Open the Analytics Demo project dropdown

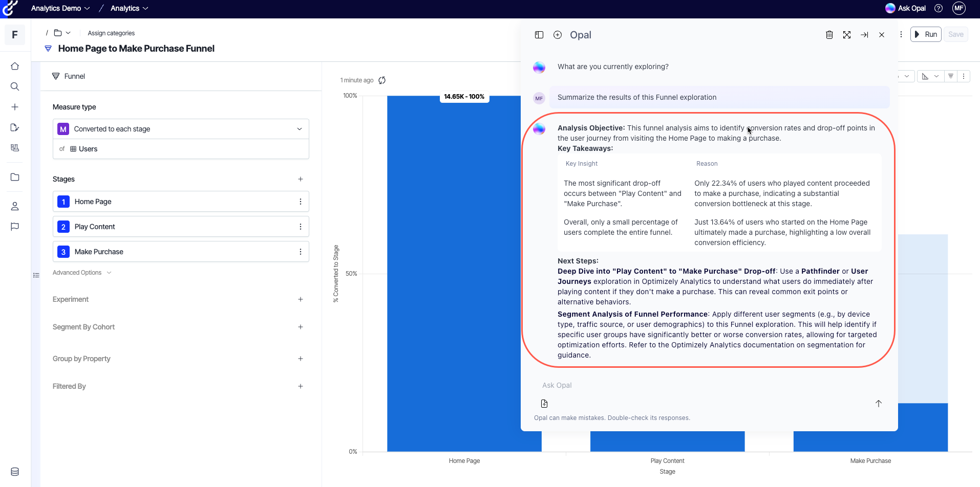pos(60,8)
